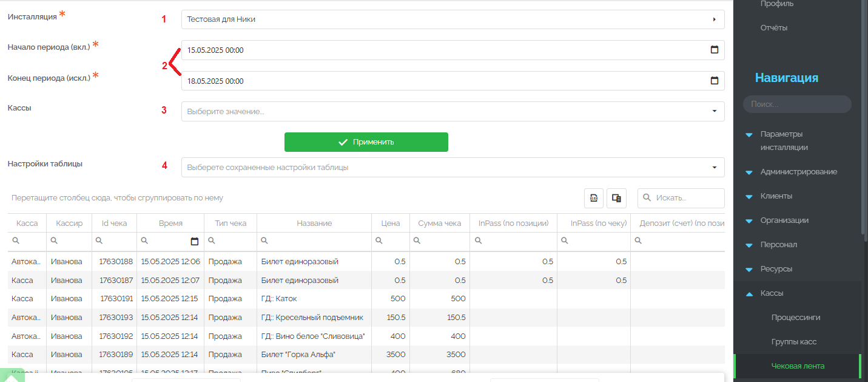Viewport: 868px width, 382px height.
Task: Open calendar for period start date
Action: (x=714, y=50)
